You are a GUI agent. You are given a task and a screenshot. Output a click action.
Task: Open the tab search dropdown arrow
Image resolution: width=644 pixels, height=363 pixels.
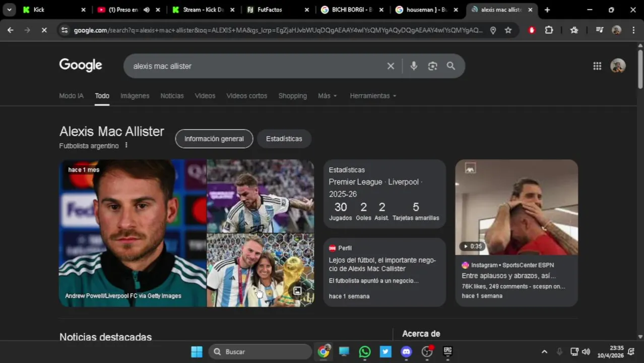(x=9, y=10)
